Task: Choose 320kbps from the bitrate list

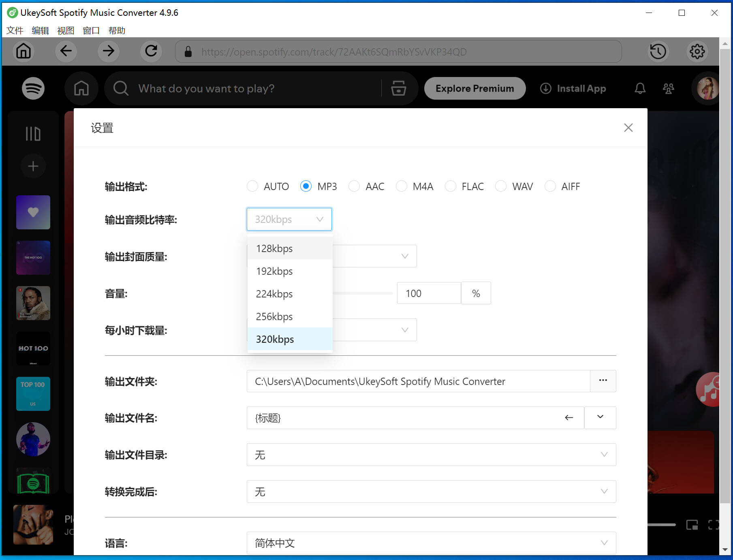Action: (290, 339)
